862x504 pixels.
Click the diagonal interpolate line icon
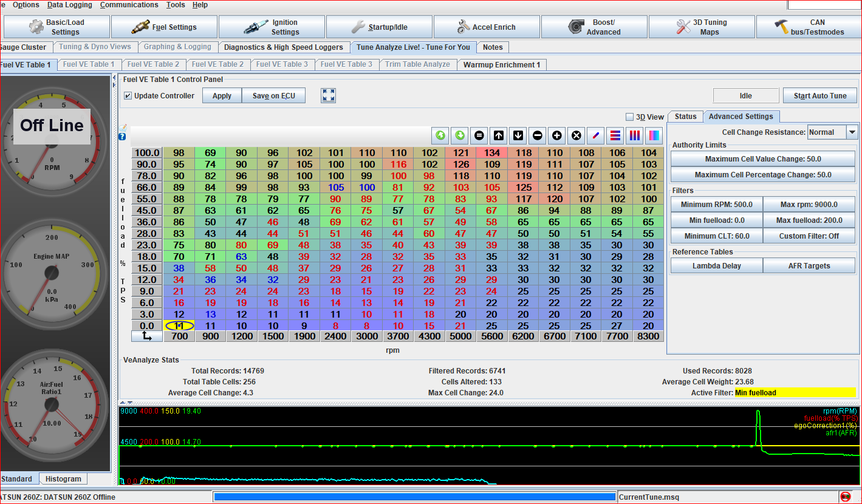596,135
